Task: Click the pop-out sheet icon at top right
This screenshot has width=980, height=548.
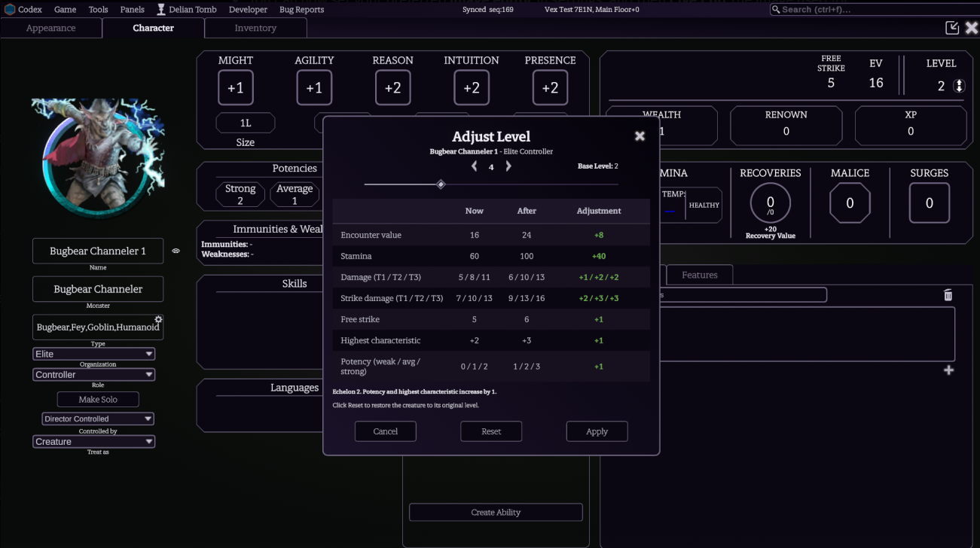Action: (952, 28)
